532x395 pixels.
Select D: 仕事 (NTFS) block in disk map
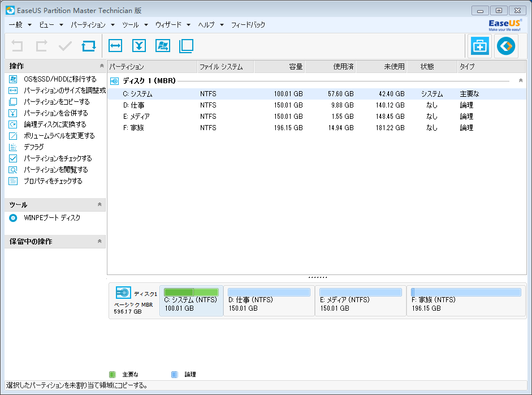click(269, 301)
